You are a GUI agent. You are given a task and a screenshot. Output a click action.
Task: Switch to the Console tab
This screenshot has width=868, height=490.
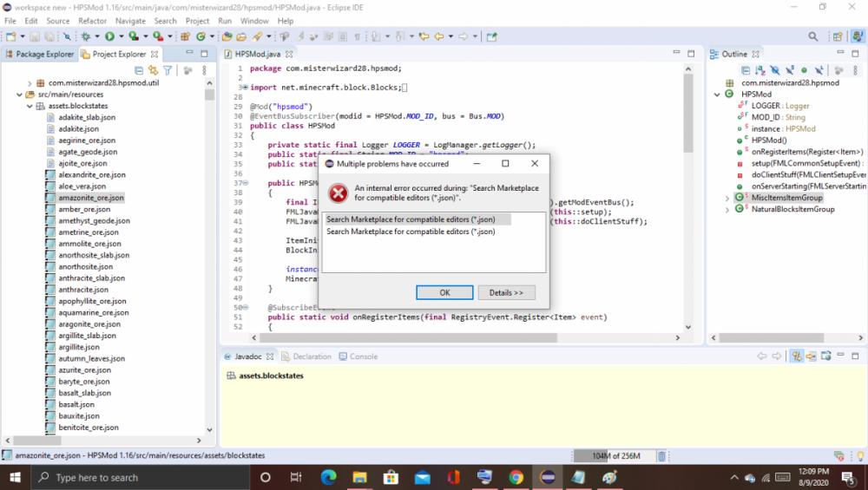coord(358,356)
